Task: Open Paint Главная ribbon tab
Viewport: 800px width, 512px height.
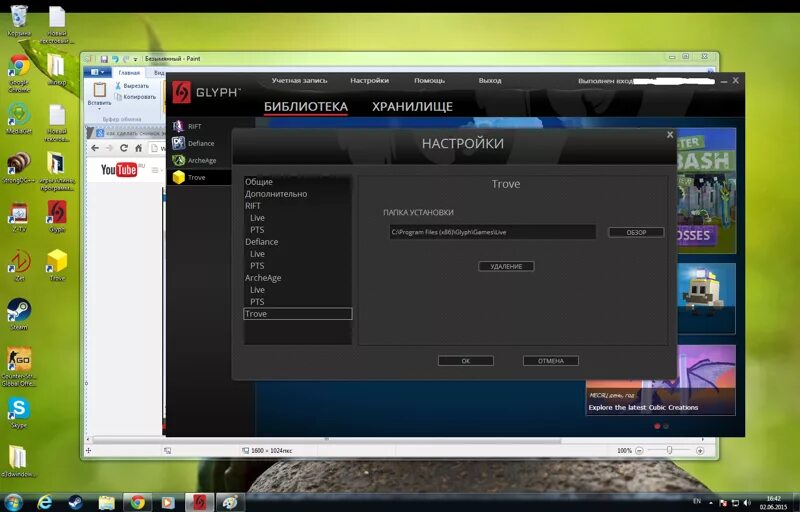Action: [x=129, y=72]
